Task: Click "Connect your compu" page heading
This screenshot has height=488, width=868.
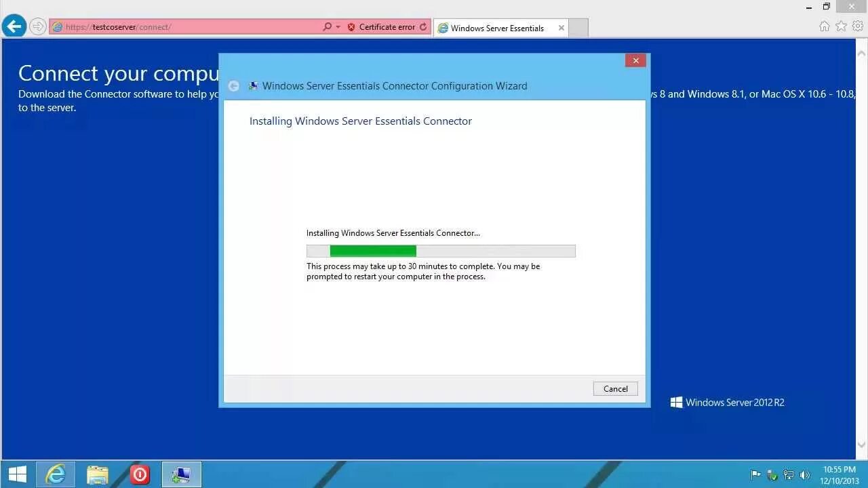Action: [118, 73]
